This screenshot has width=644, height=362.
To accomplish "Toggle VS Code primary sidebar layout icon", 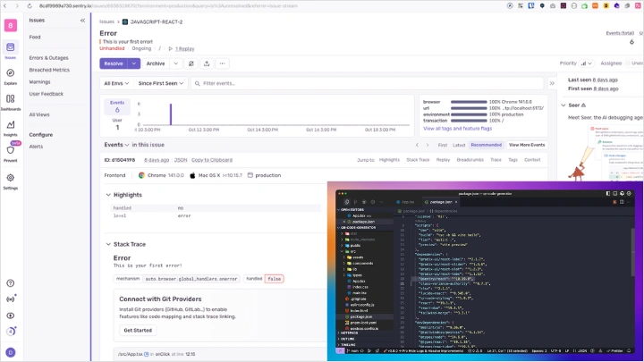I will 608,193.
